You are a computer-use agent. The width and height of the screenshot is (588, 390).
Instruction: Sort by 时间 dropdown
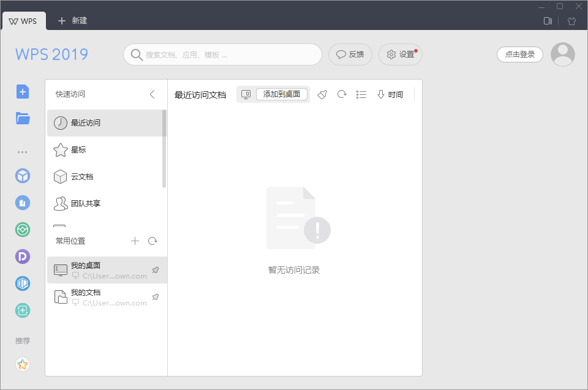click(x=390, y=94)
